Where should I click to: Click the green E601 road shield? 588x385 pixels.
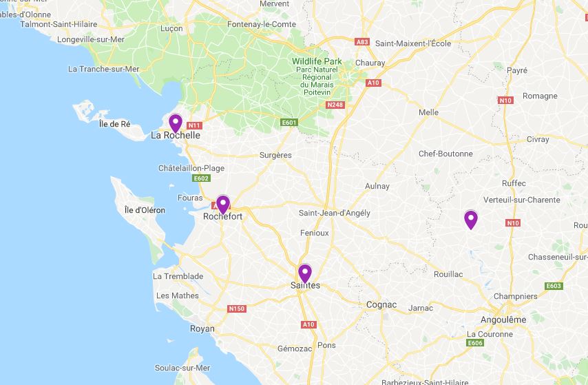289,123
